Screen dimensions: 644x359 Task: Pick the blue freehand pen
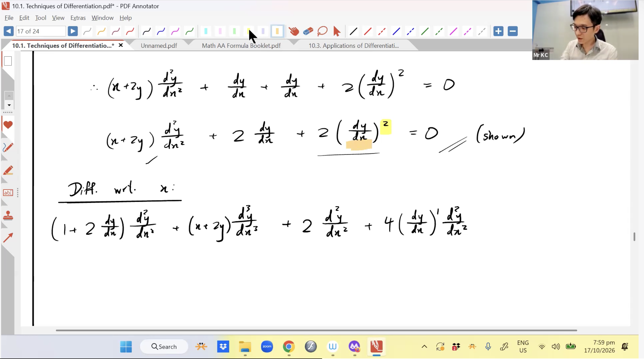161,31
